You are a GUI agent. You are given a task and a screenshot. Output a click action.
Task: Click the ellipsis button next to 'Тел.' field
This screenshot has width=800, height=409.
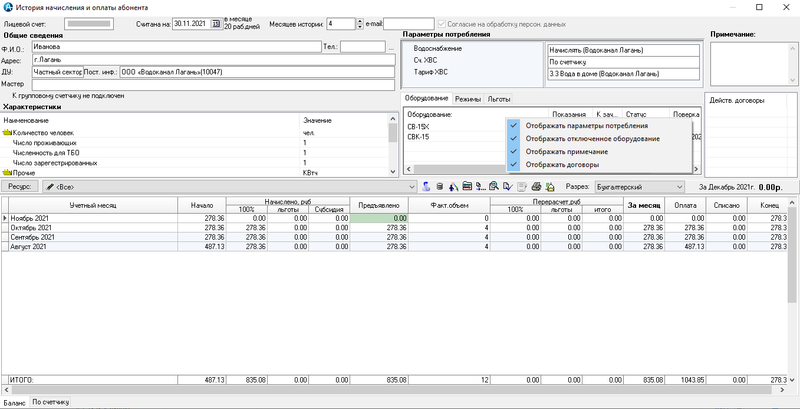click(x=392, y=46)
